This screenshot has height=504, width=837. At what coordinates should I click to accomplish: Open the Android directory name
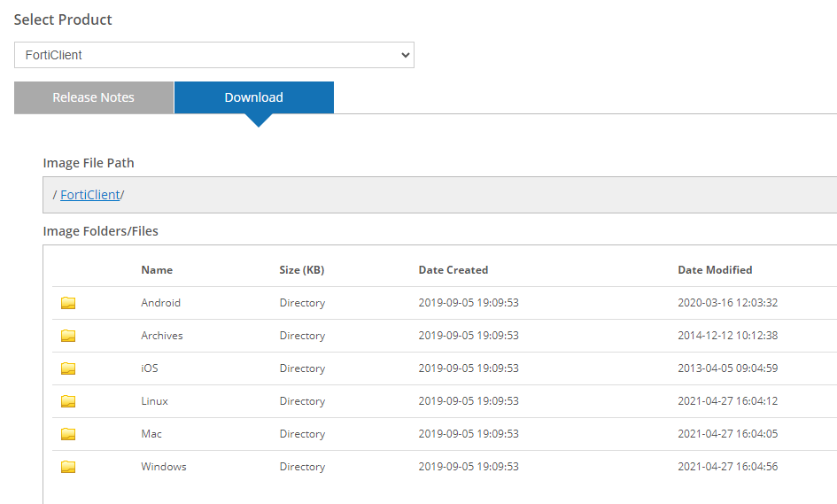pos(160,303)
